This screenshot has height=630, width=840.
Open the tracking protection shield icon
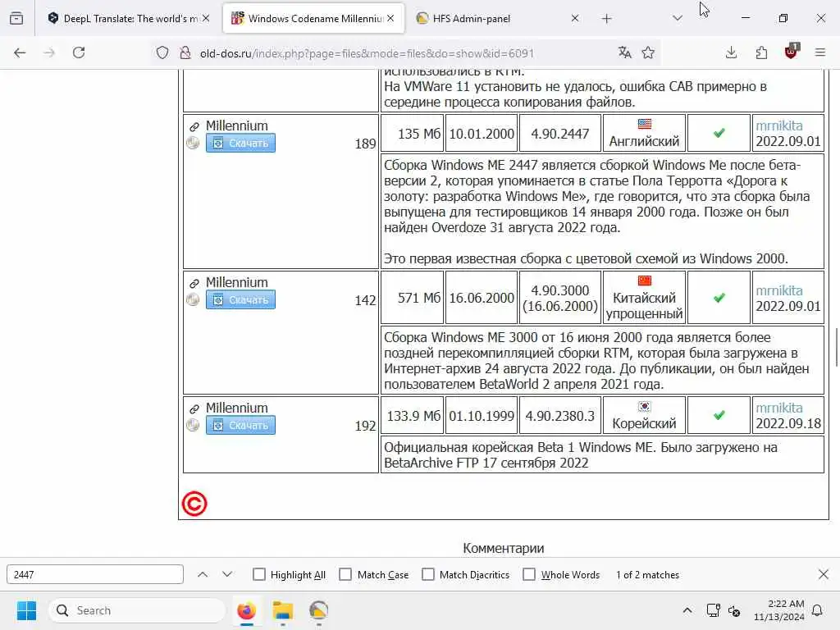coord(162,52)
